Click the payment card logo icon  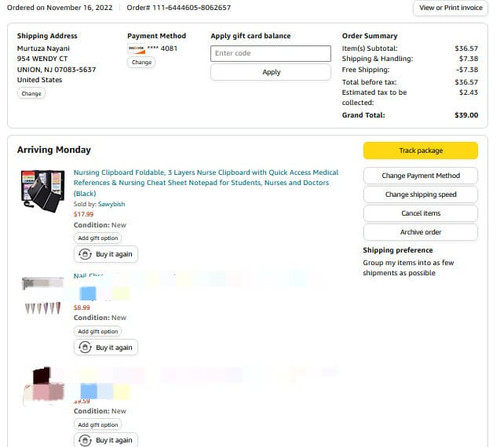pos(137,49)
